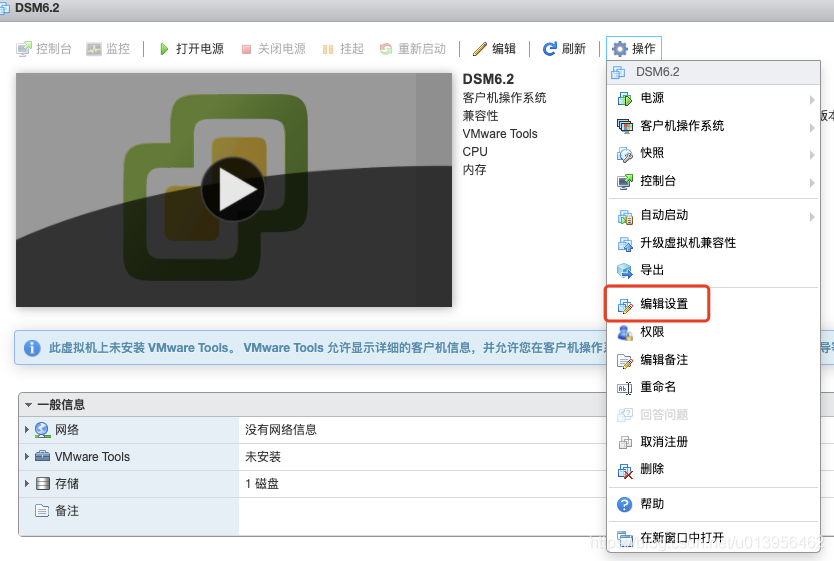The image size is (834, 561).
Task: Click the 在新窗口中打开 menu entry text
Action: coord(682,538)
